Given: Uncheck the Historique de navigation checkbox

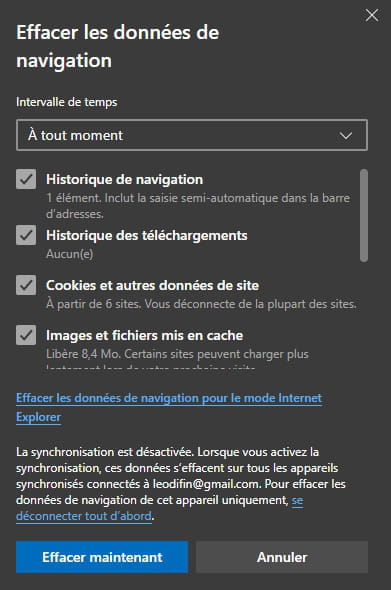Looking at the screenshot, I should tap(26, 179).
